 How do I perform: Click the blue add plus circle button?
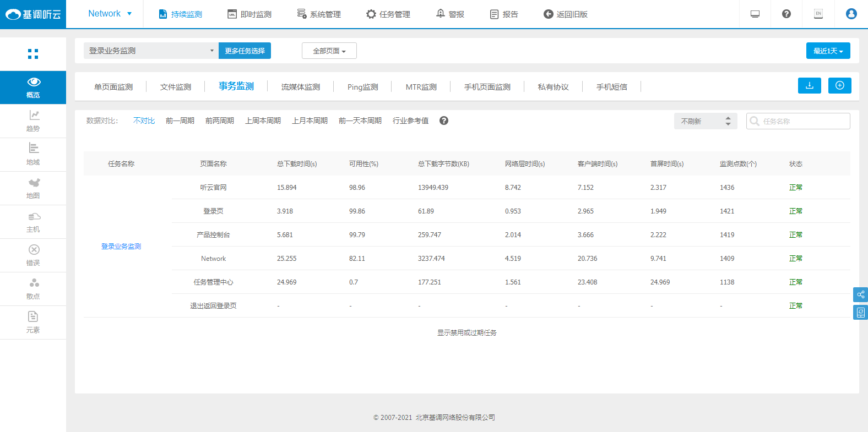point(840,85)
